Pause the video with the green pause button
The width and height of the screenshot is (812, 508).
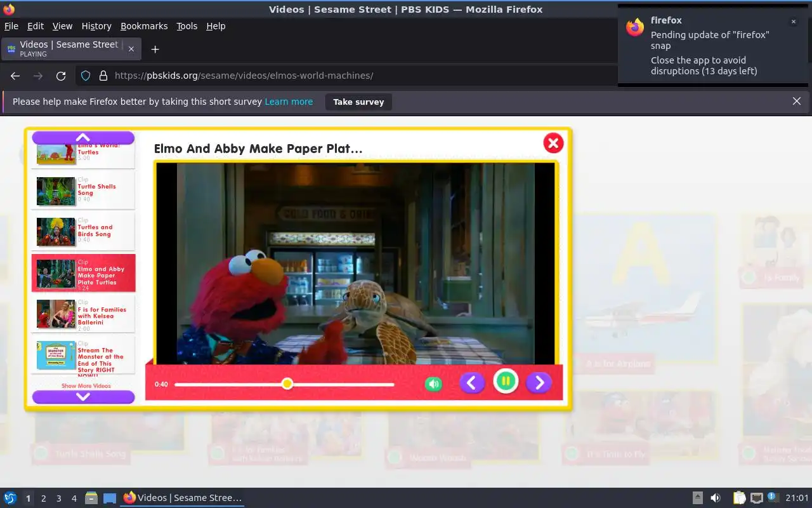(506, 382)
